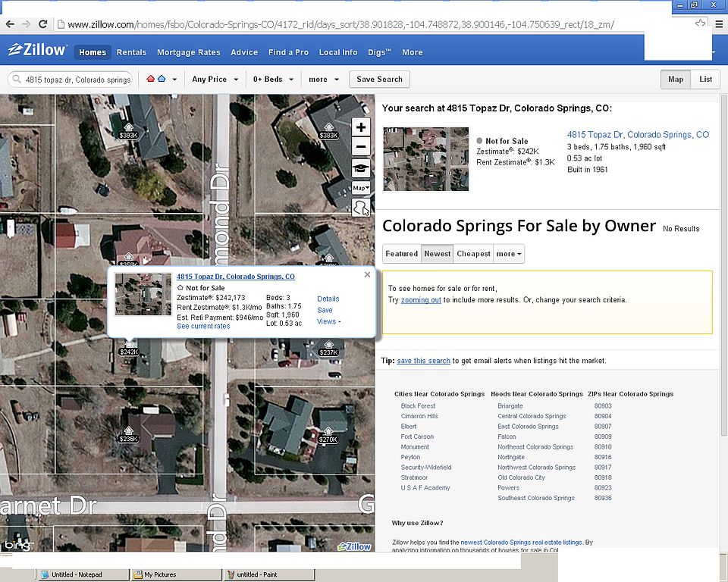Expand the Views dropdown in popup
Image resolution: width=728 pixels, height=582 pixels.
(x=328, y=321)
